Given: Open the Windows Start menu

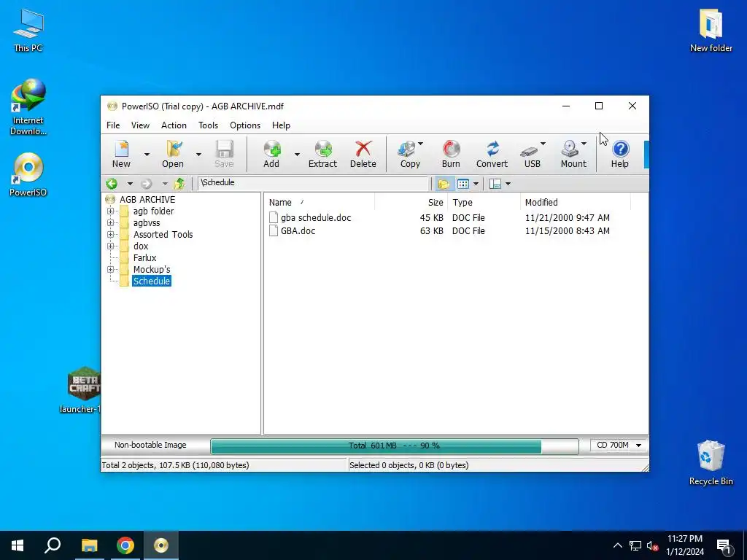Looking at the screenshot, I should pos(18,545).
